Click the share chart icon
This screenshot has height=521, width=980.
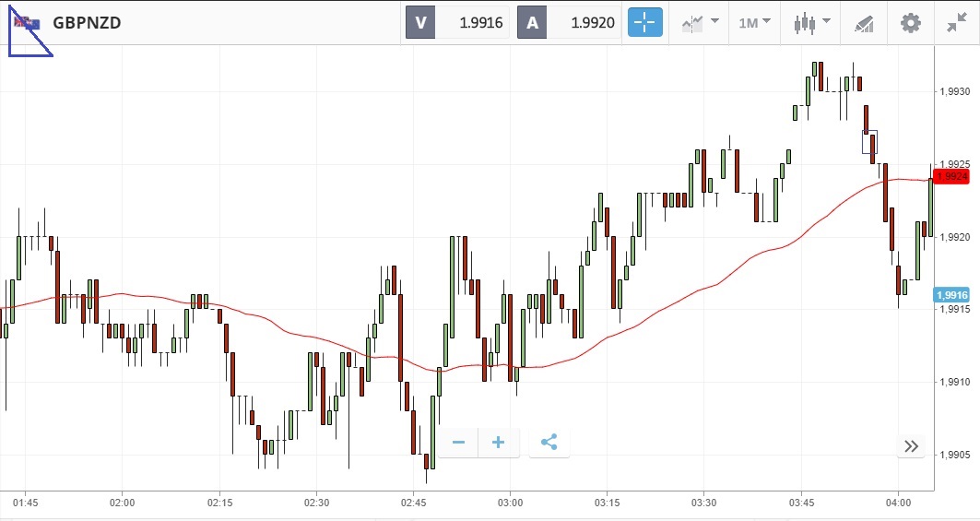(x=549, y=443)
